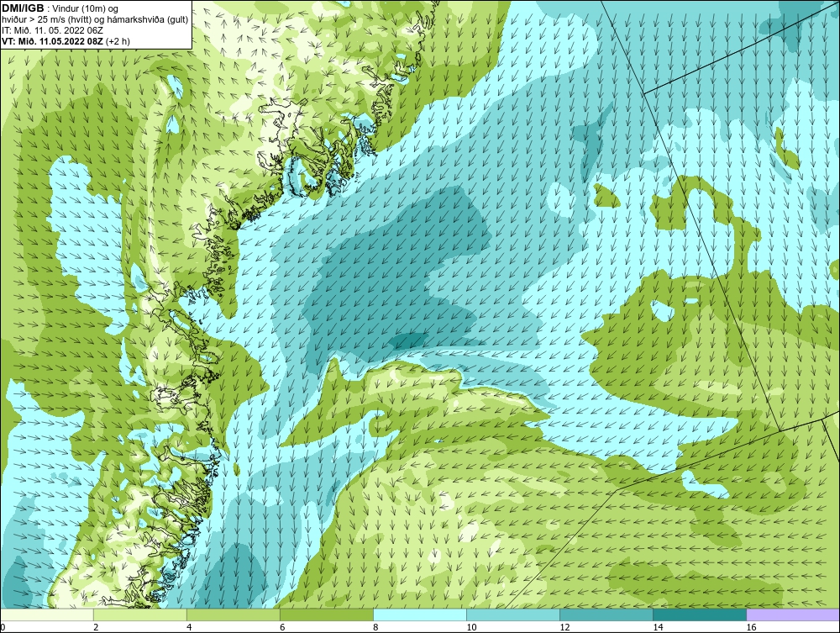This screenshot has height=633, width=840.
Task: Click the legend label '4'
Action: 189,627
